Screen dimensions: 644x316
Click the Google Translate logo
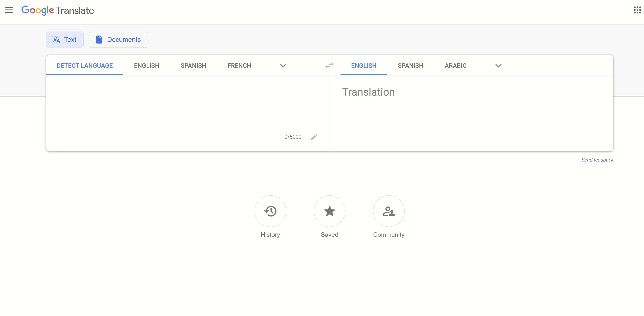click(x=57, y=10)
